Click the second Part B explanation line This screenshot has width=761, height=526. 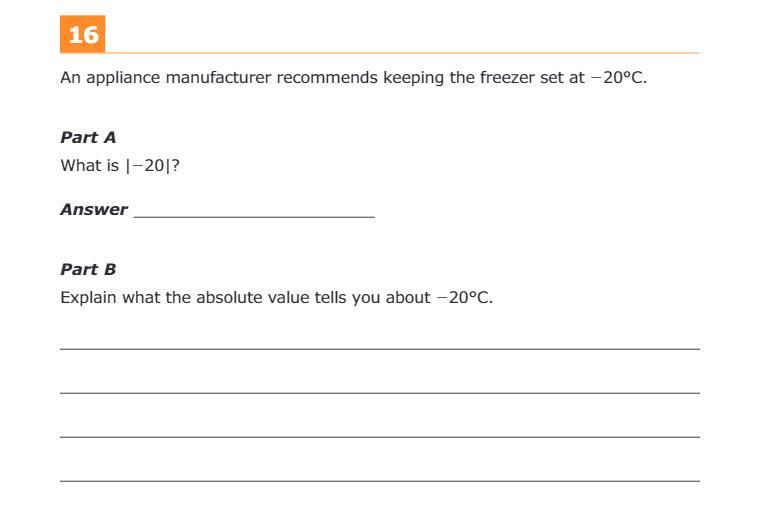(x=380, y=393)
